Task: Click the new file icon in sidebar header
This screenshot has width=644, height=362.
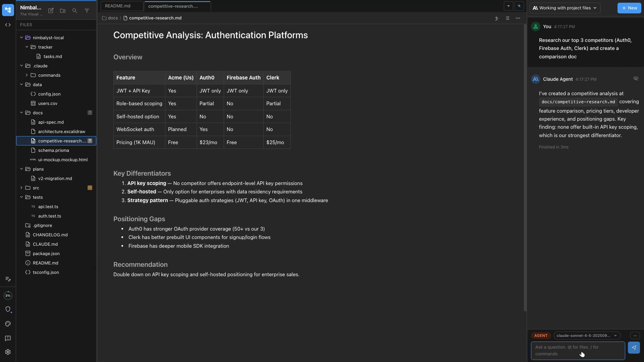Action: click(51, 11)
